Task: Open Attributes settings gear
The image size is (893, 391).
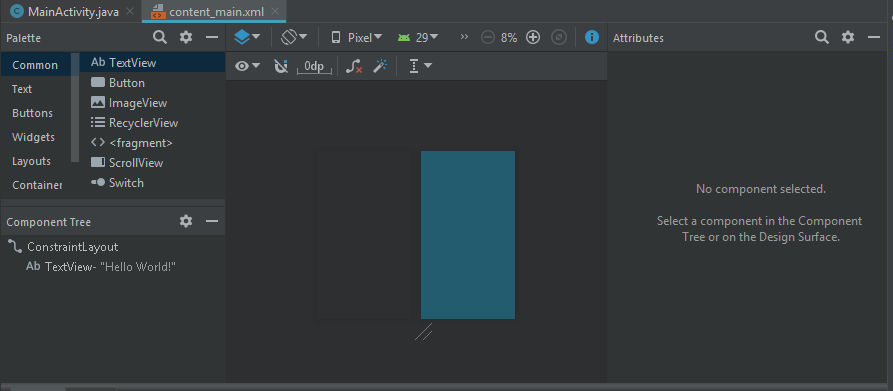Action: point(848,38)
